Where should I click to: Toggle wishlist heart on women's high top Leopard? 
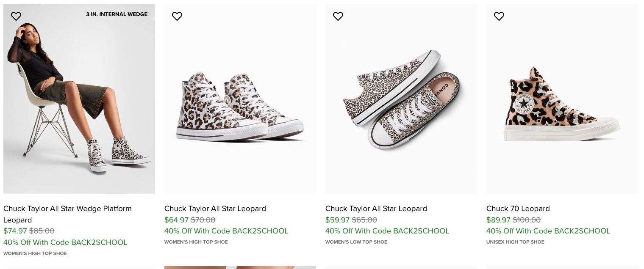[x=177, y=16]
